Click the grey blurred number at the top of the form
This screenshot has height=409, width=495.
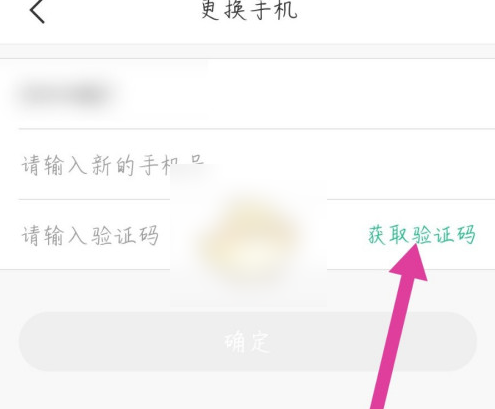(x=66, y=94)
